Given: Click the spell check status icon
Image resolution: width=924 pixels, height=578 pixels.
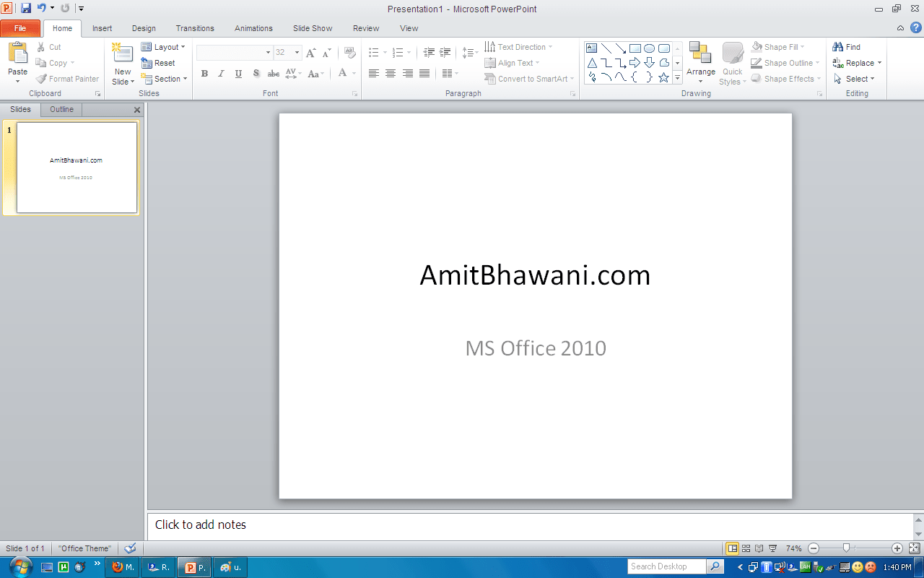Looking at the screenshot, I should pos(130,548).
